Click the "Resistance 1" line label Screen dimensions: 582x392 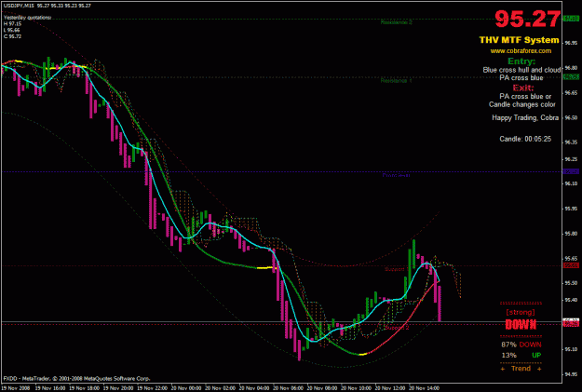pyautogui.click(x=396, y=81)
